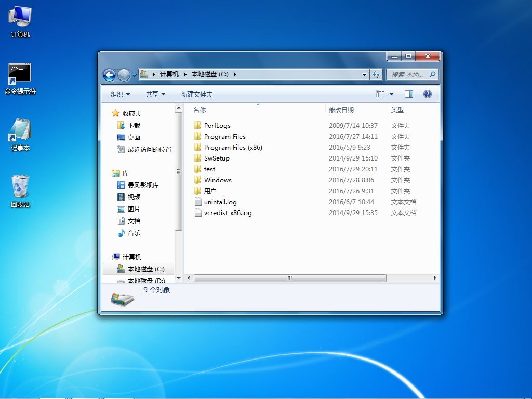Click the date 2009/7/14 10:37
This screenshot has height=399, width=532.
click(x=353, y=126)
